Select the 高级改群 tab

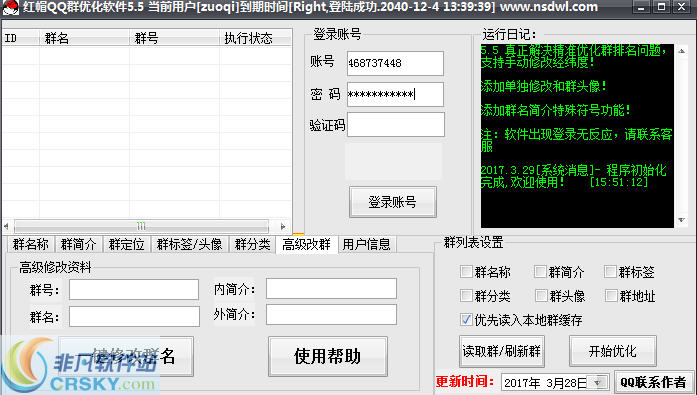pyautogui.click(x=307, y=244)
